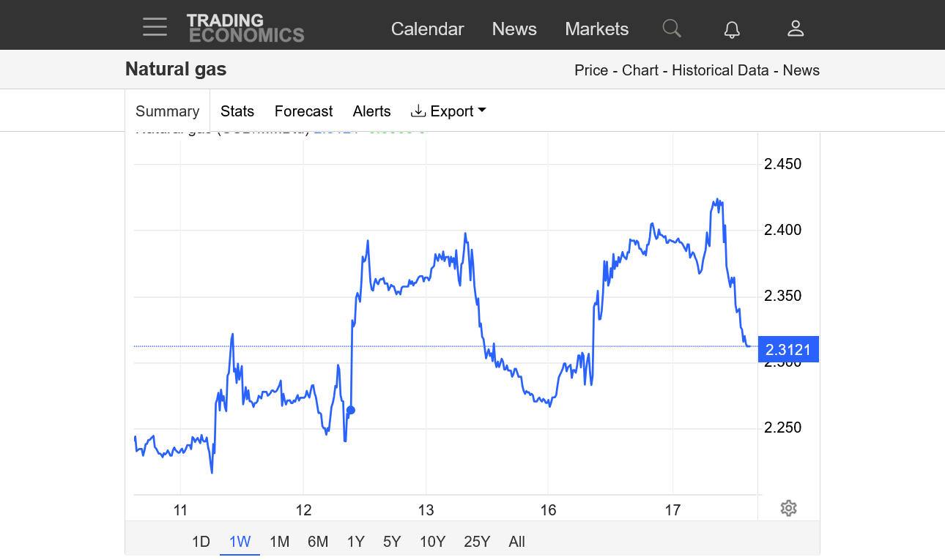Set chart range to 1M
The width and height of the screenshot is (945, 560).
[x=279, y=542]
